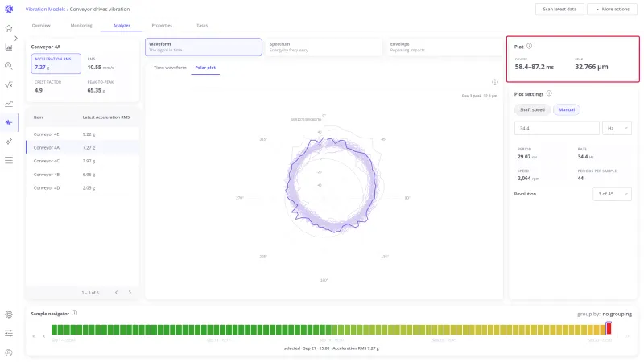The image size is (644, 362).
Task: Open the sparkle AI icon in sidebar
Action: pos(9,142)
